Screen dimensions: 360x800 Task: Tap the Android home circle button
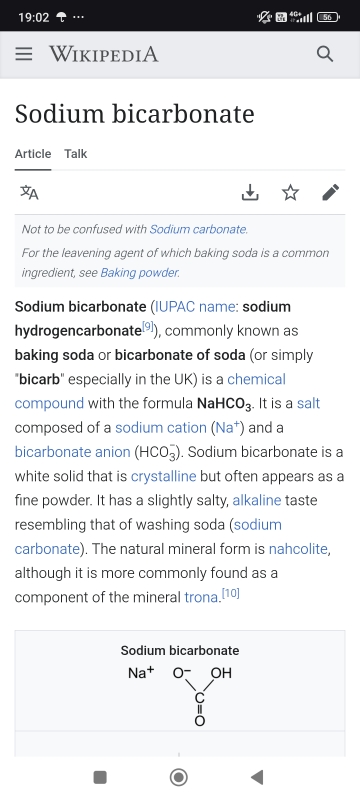178,777
